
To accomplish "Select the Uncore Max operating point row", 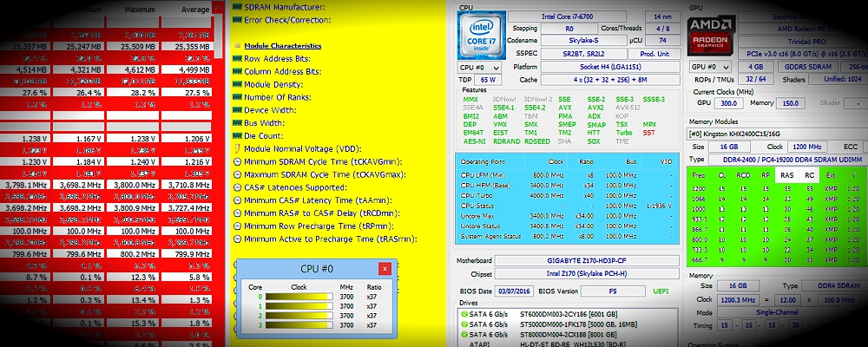I will [x=567, y=216].
